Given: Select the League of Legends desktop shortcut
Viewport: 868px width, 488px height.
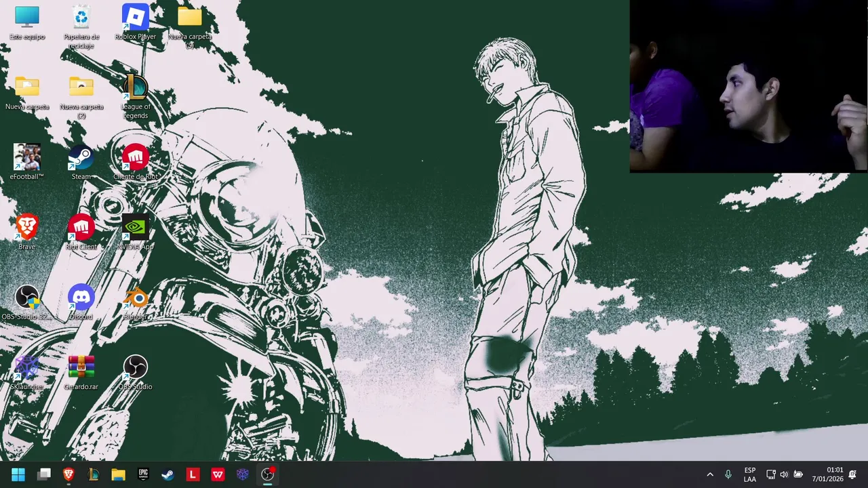Looking at the screenshot, I should coord(136,98).
